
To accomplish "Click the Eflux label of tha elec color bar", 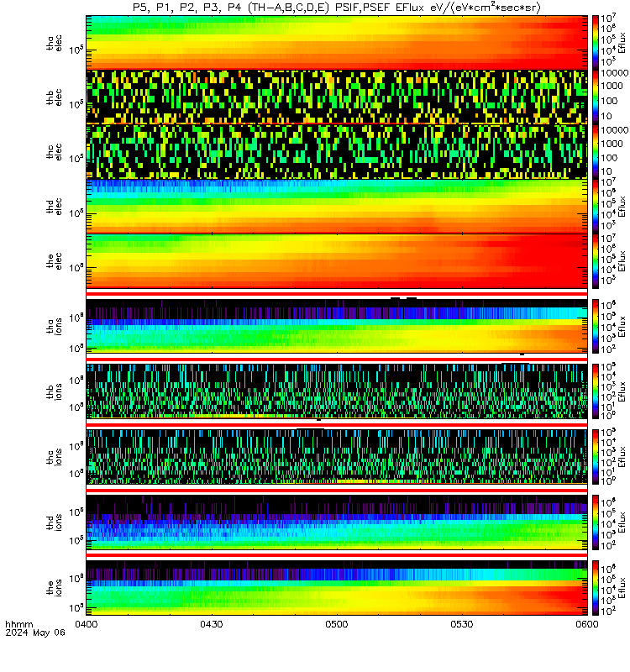I will point(622,43).
